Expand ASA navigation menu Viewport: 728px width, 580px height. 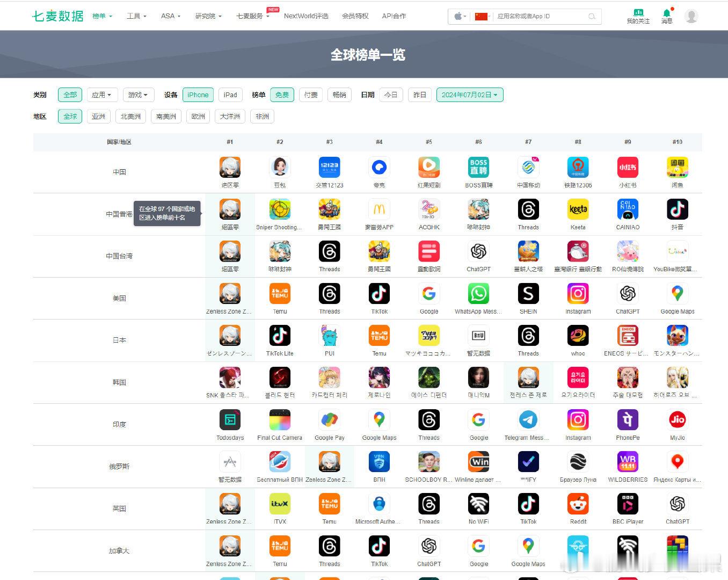pos(171,16)
